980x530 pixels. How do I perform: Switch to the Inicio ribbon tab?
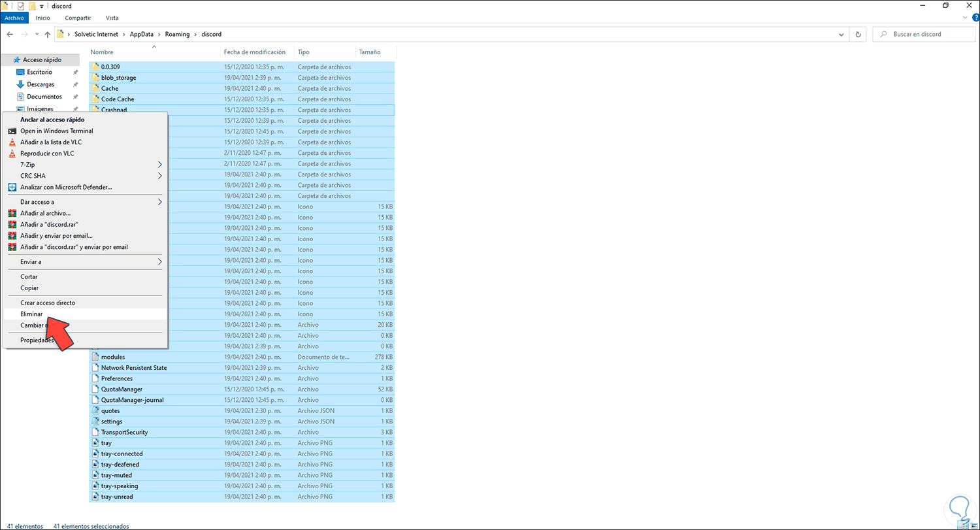(x=42, y=18)
